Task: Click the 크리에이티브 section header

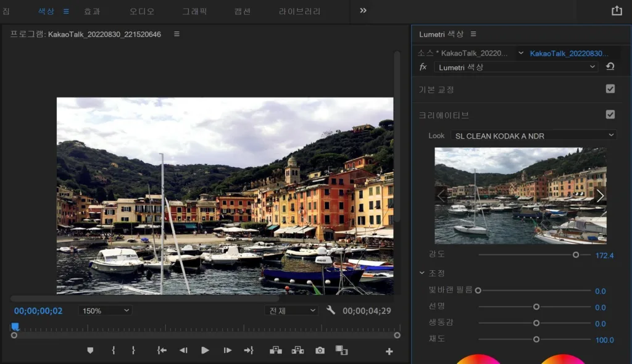Action: tap(443, 115)
